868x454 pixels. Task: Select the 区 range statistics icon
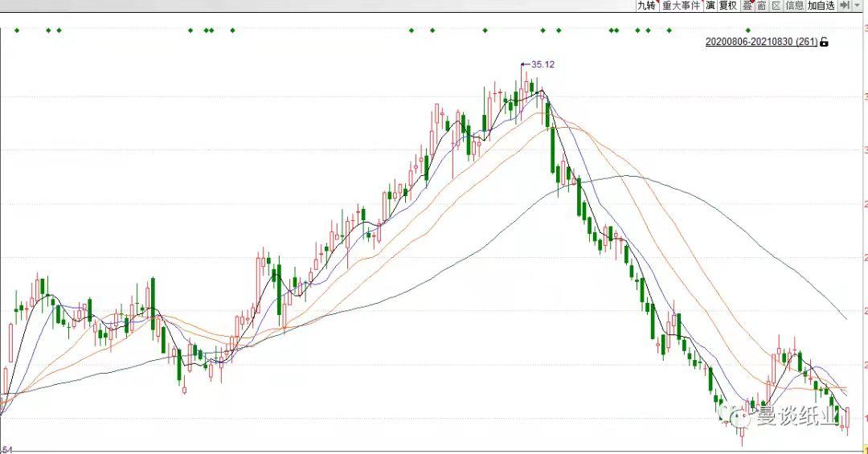point(776,6)
